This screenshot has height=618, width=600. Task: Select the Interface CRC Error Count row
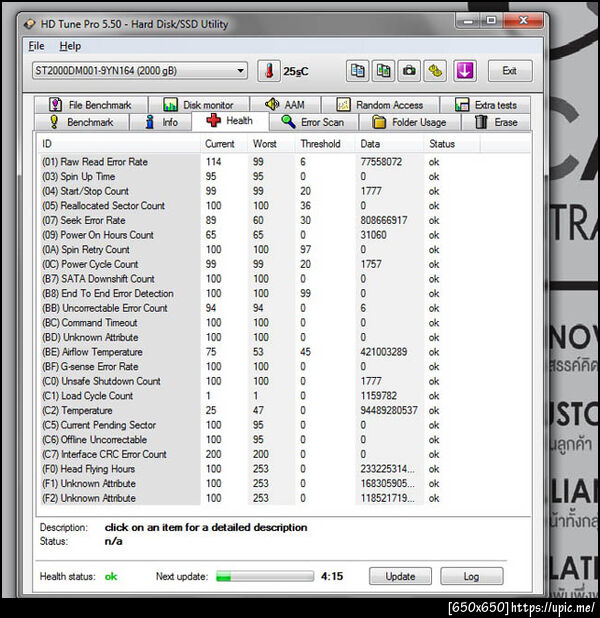[260, 454]
